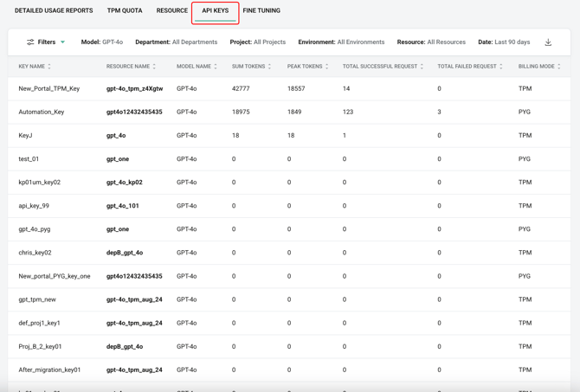Select key name New_portal_PYG_key_one

pyautogui.click(x=55, y=276)
